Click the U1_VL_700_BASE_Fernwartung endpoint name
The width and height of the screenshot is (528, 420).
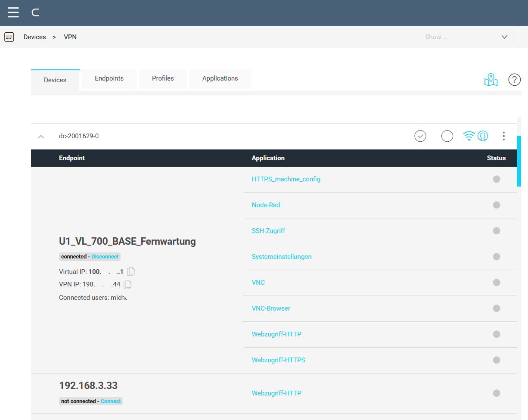[x=127, y=241]
